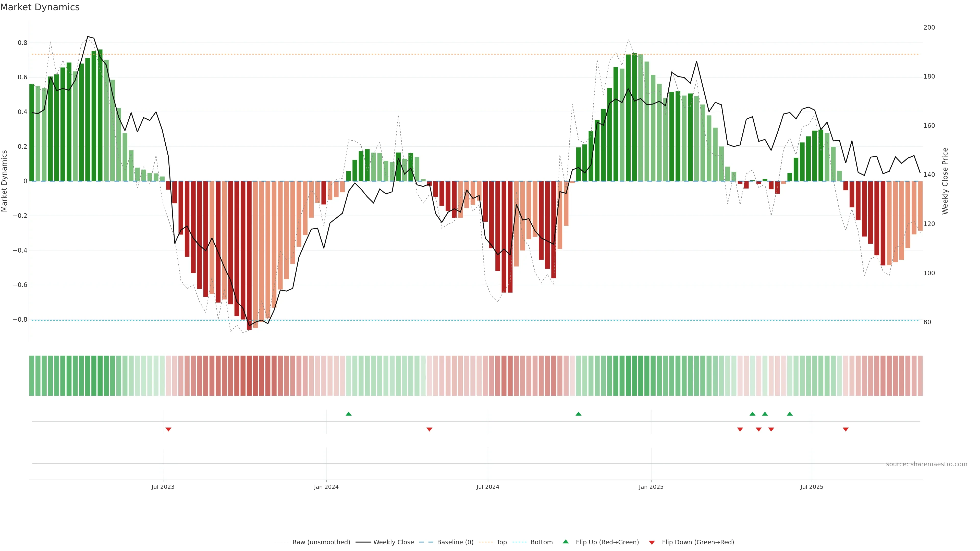Click the first green flip-up marker after Jan 2024

(x=348, y=414)
